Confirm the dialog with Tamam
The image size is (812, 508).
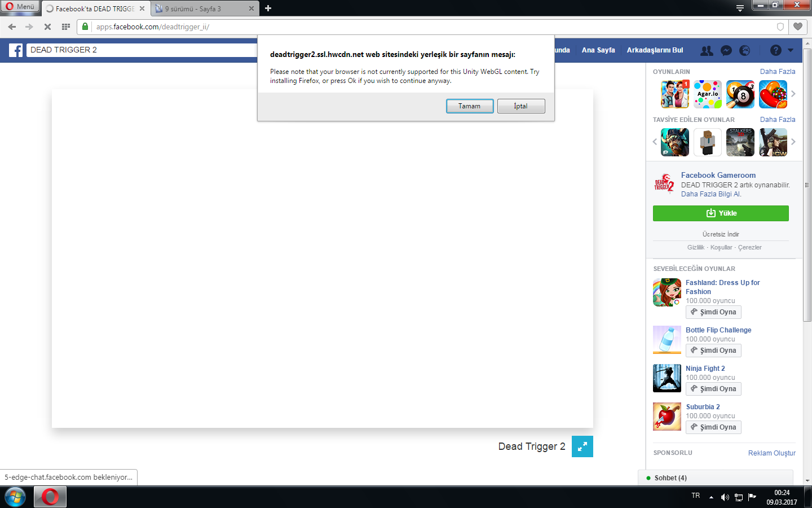point(470,106)
